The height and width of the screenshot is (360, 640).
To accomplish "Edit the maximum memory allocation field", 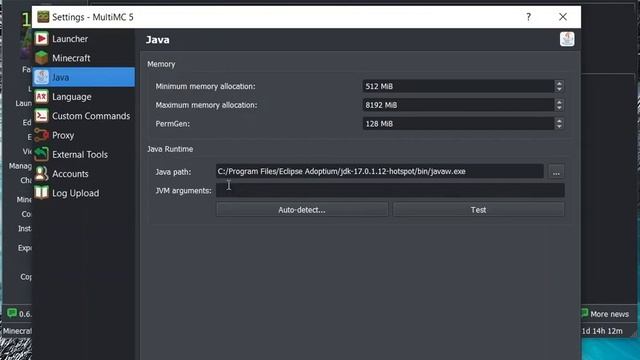I will 458,105.
